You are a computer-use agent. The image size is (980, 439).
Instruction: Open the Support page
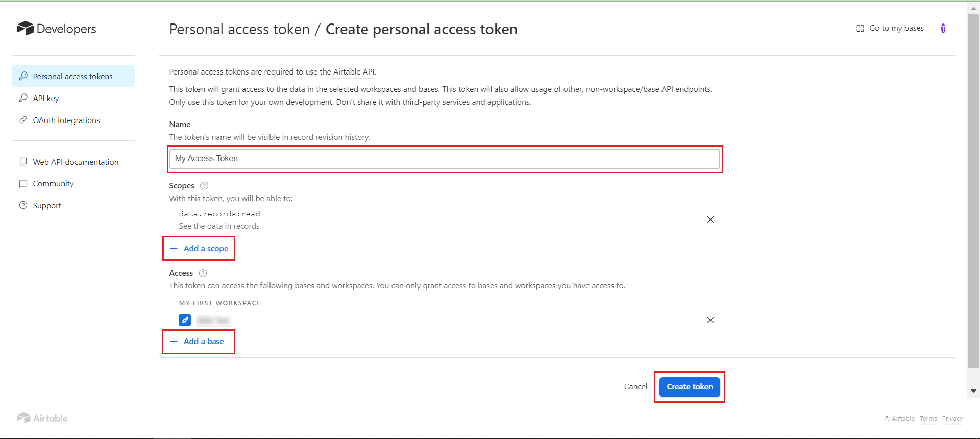47,206
